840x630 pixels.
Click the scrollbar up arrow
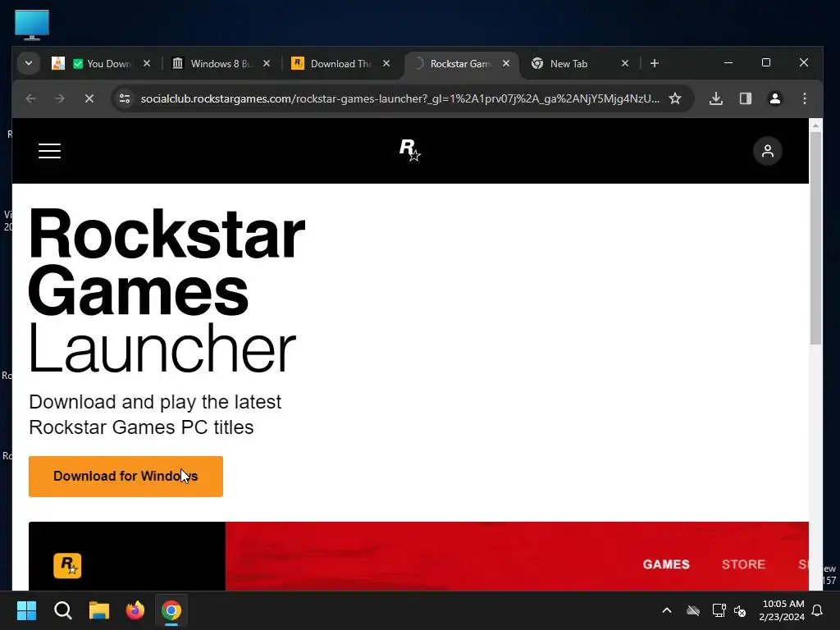pyautogui.click(x=815, y=126)
